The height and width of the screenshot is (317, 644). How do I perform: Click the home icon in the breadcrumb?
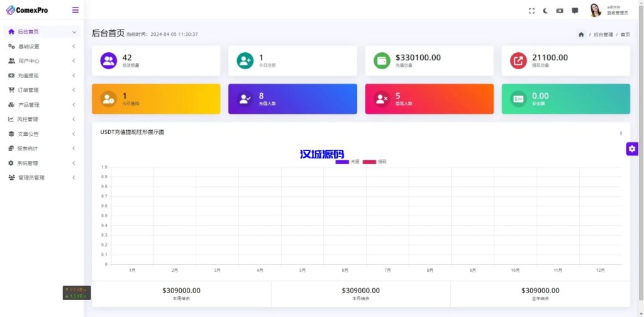[x=581, y=35]
